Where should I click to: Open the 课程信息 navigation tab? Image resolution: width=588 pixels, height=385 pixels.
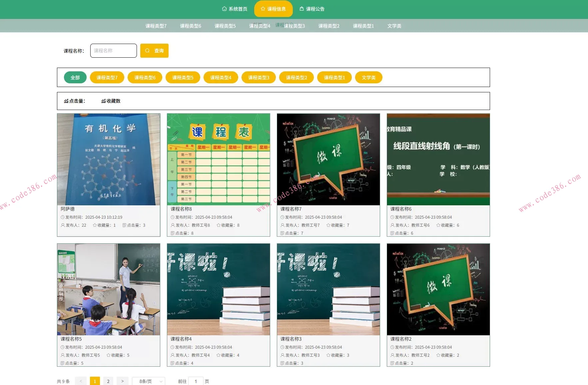tap(273, 9)
